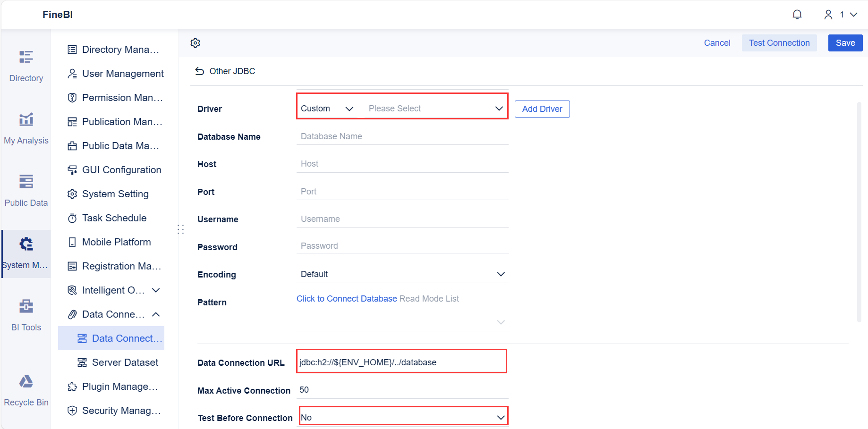The image size is (868, 429).
Task: Click the user account icon in the header
Action: click(828, 14)
